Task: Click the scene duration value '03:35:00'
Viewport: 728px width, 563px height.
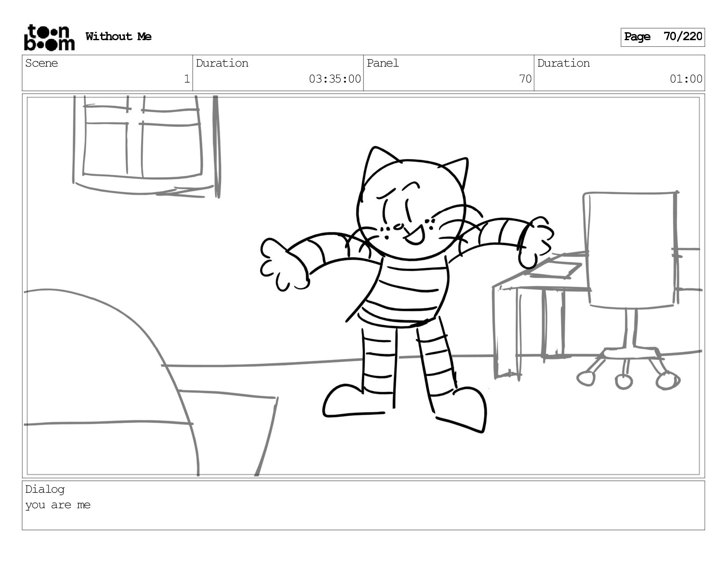Action: [335, 79]
